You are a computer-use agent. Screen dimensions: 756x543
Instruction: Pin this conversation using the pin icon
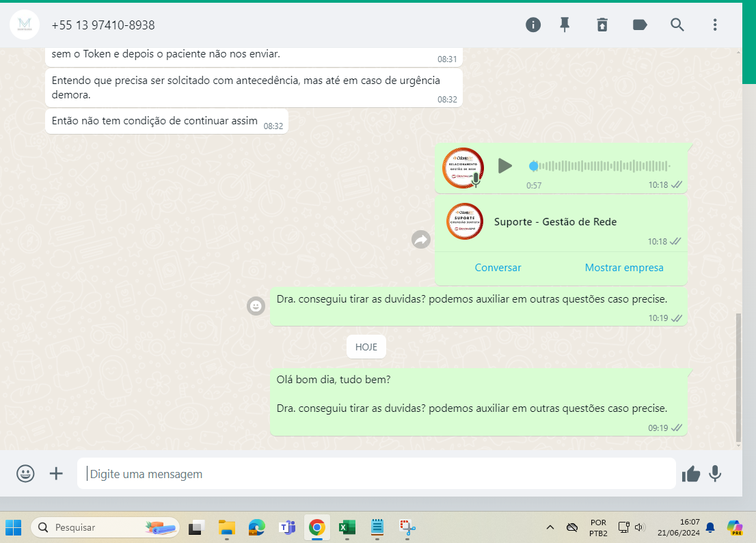[x=565, y=25]
